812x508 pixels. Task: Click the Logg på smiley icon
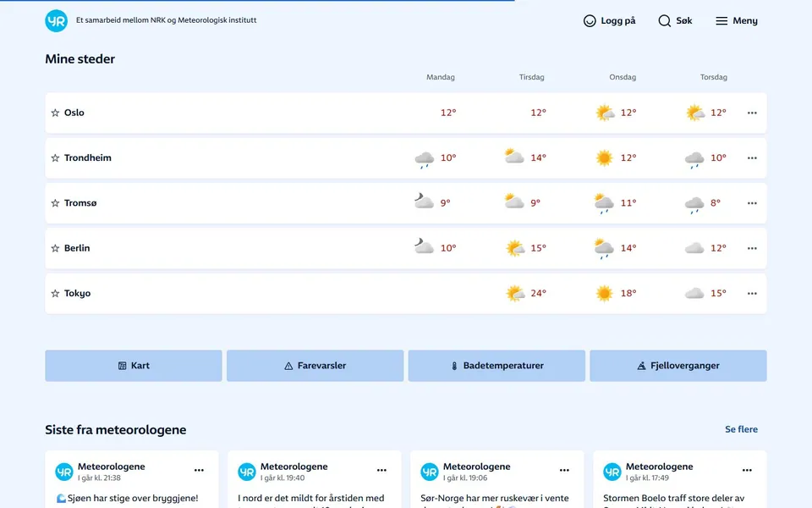(590, 20)
